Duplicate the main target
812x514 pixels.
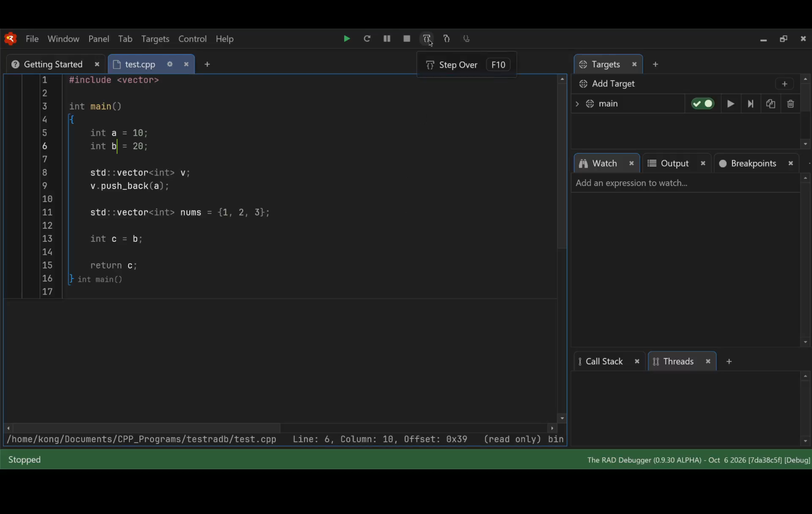771,104
